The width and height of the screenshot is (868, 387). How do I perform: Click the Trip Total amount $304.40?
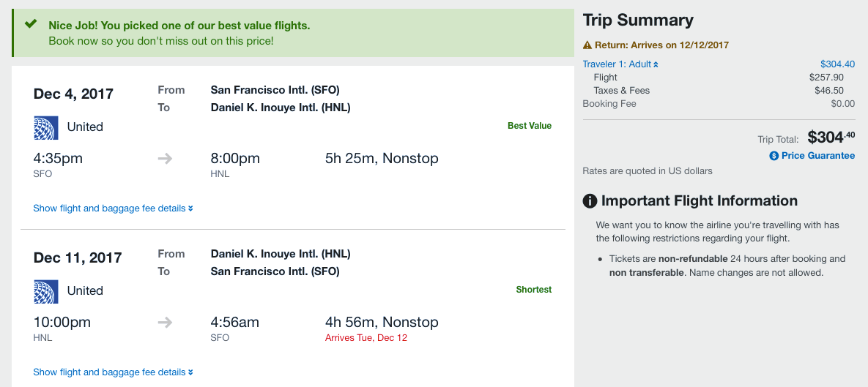click(831, 137)
